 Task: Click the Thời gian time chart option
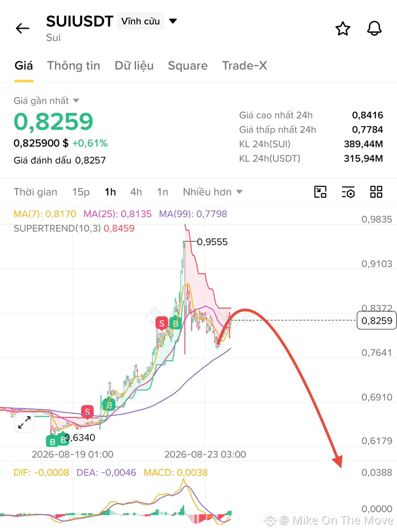pos(35,192)
